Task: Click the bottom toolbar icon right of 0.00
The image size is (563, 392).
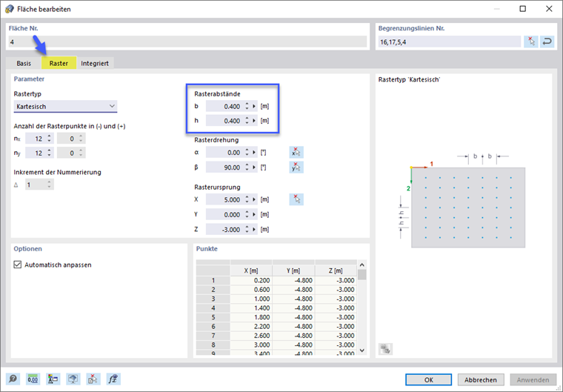Action: pos(53,379)
